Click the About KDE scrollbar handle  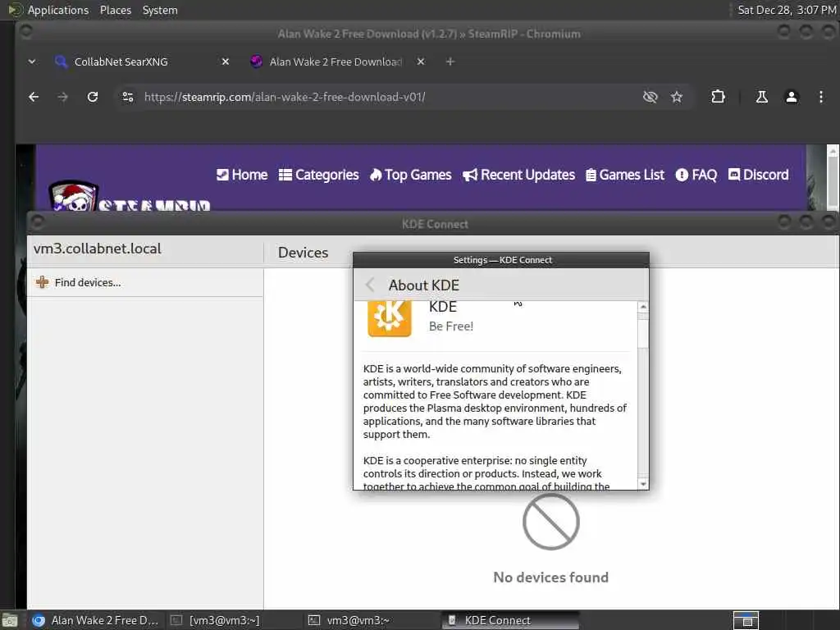(x=643, y=330)
